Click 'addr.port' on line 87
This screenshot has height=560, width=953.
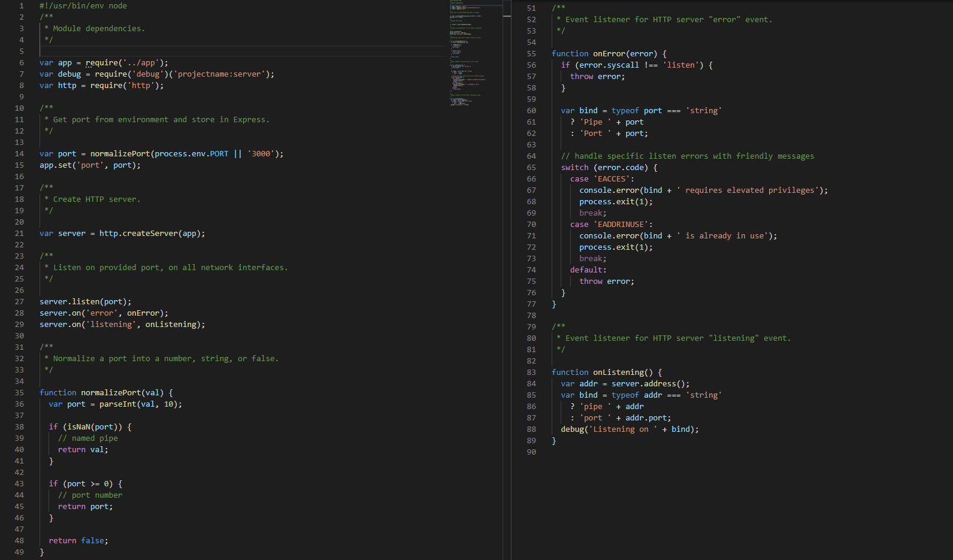646,417
